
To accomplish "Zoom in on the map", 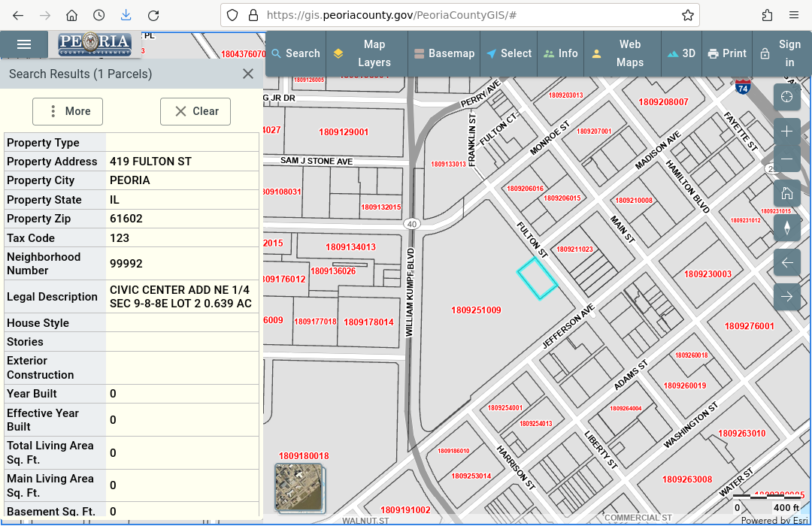I will 786,131.
